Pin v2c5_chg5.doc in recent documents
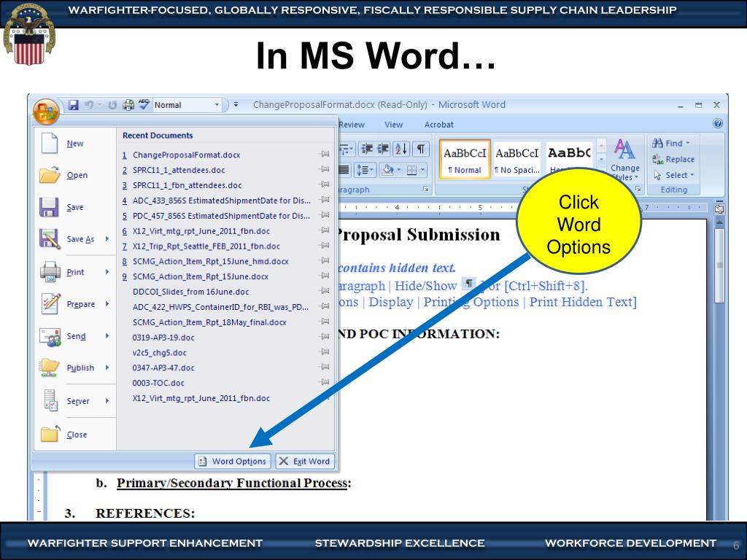Screen dimensions: 747x560 pyautogui.click(x=325, y=352)
